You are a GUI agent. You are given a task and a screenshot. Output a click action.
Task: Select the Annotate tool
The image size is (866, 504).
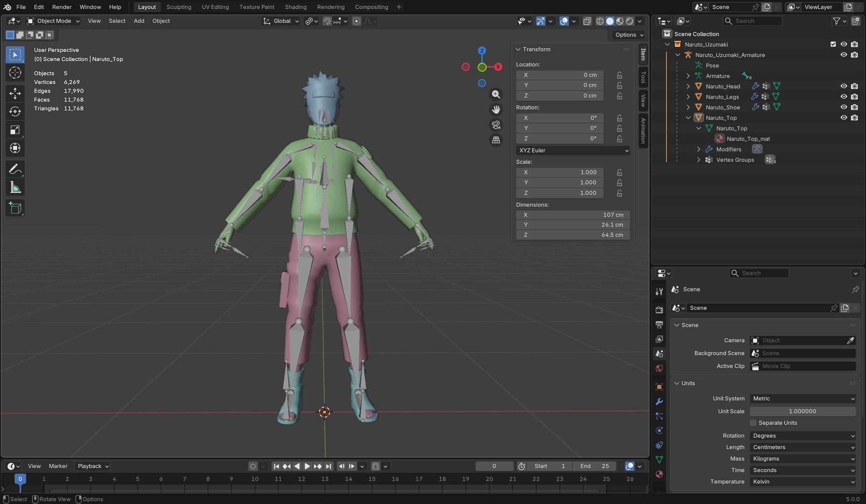(x=15, y=169)
